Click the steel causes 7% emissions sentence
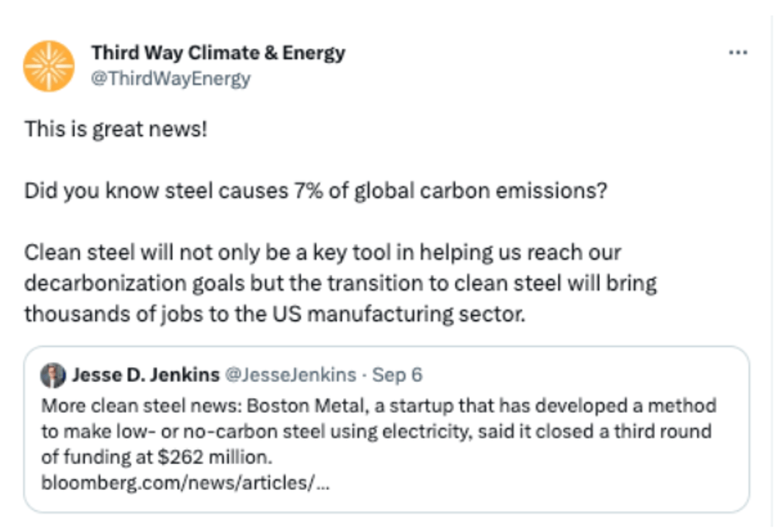This screenshot has height=532, width=782. 315,191
